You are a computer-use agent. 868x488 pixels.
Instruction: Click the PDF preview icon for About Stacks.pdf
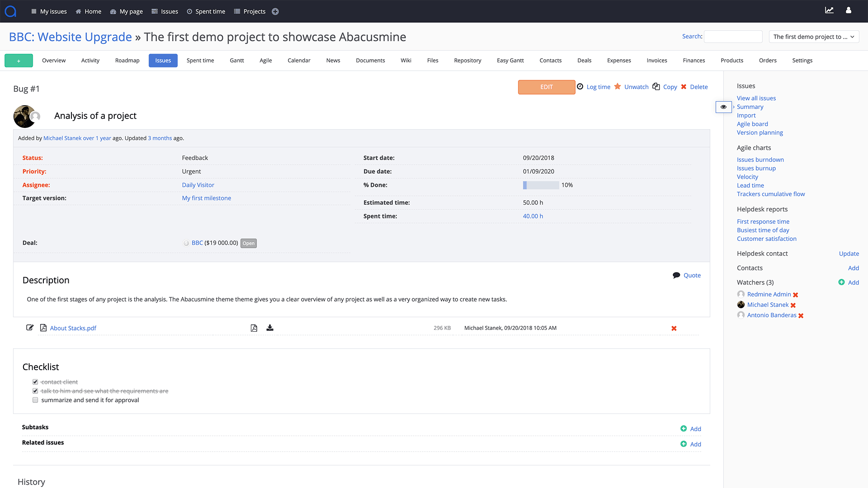254,328
